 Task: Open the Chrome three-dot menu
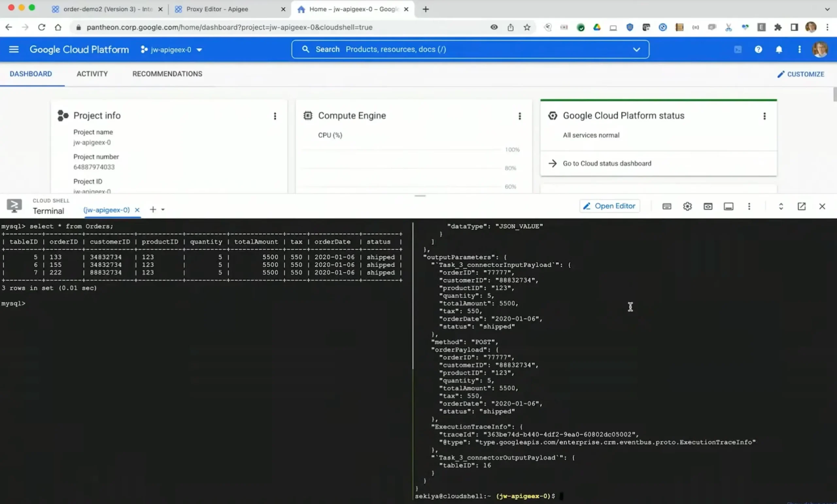click(828, 27)
